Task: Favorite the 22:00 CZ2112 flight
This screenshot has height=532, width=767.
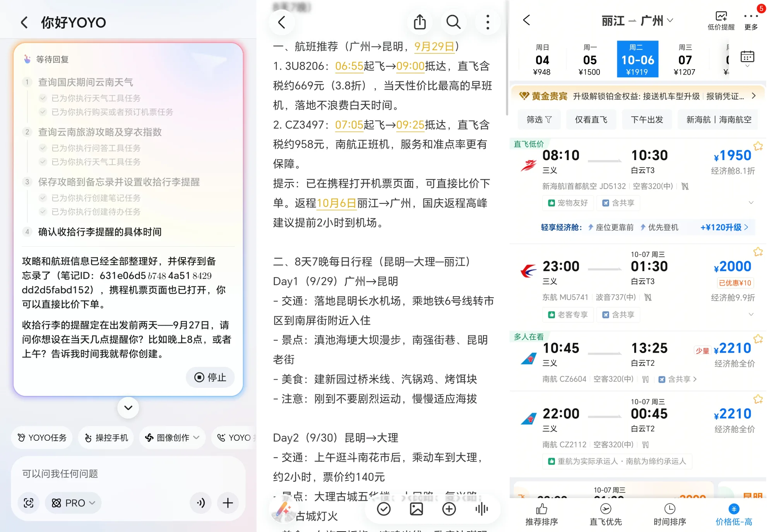Action: click(758, 399)
